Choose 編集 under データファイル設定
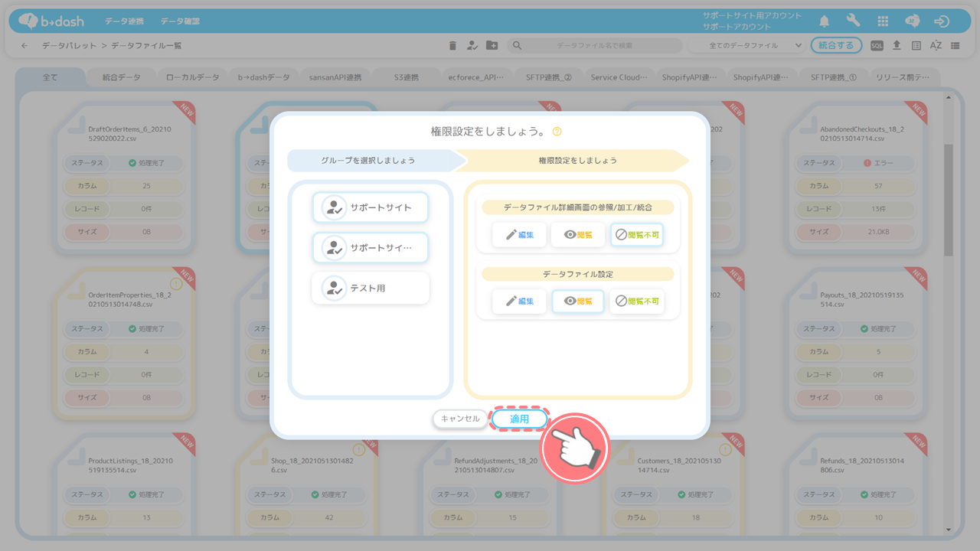 (519, 301)
